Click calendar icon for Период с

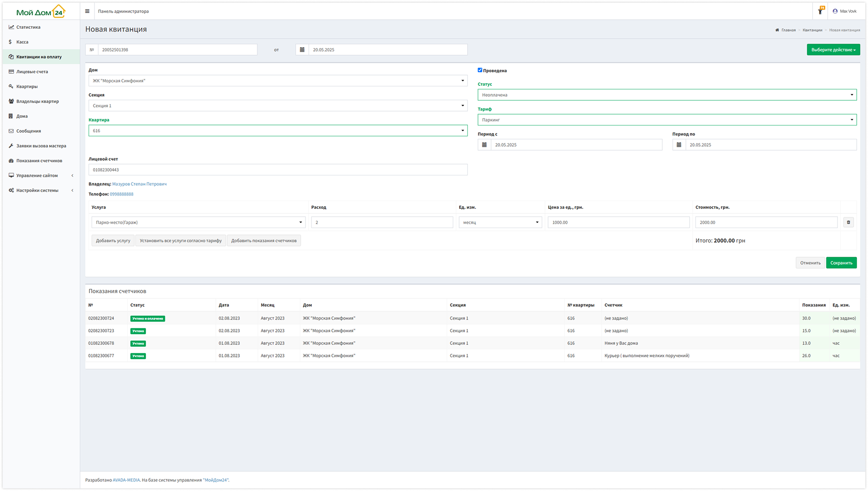coord(484,145)
